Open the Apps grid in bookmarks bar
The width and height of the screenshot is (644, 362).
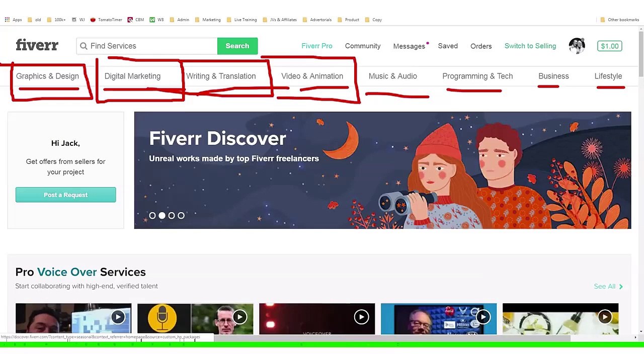click(13, 20)
